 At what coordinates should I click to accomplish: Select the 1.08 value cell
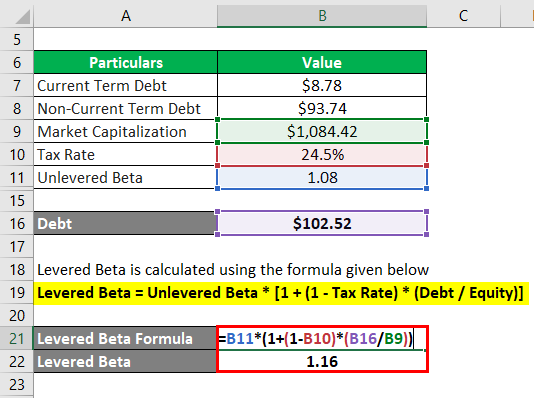322,177
